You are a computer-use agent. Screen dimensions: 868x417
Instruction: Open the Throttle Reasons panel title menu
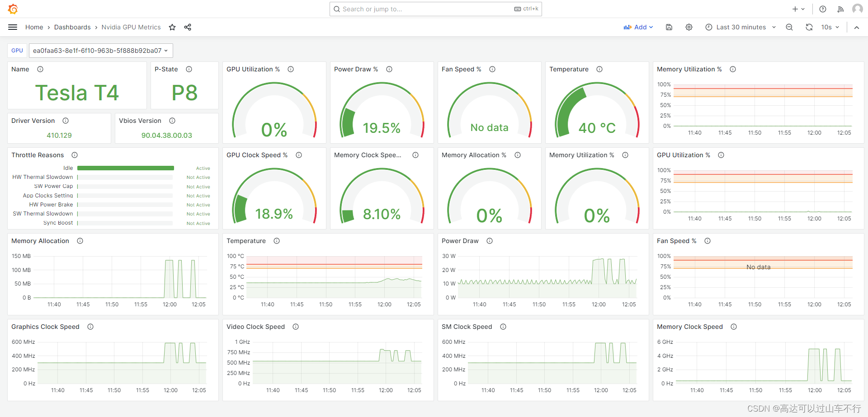[38, 155]
